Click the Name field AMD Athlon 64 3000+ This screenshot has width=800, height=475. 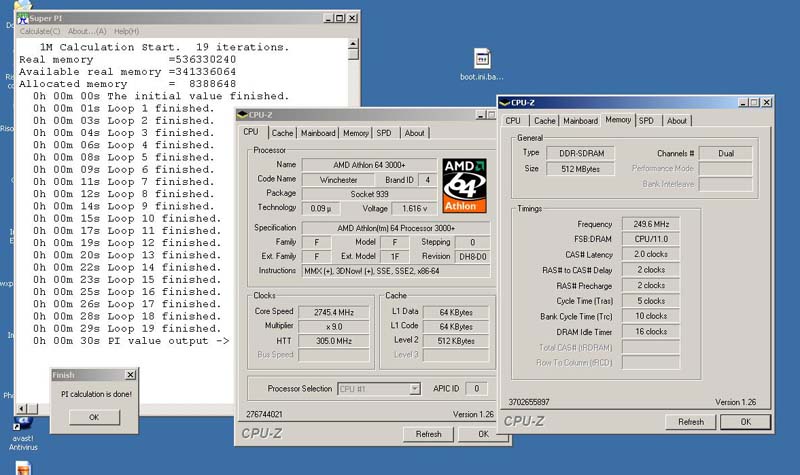369,165
